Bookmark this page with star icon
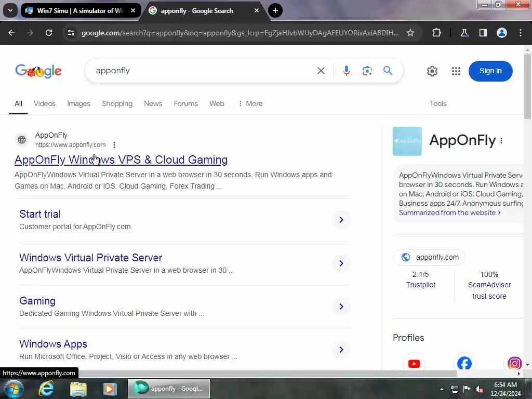Viewport: 532px width, 399px height. tap(410, 33)
